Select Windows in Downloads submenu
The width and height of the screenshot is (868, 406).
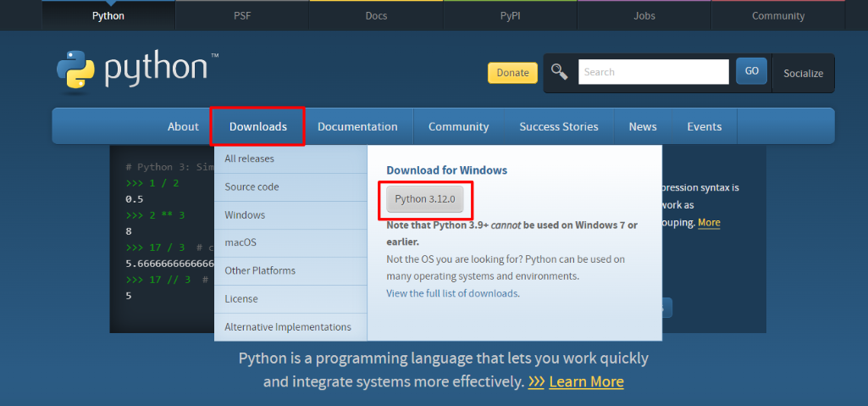pos(290,215)
